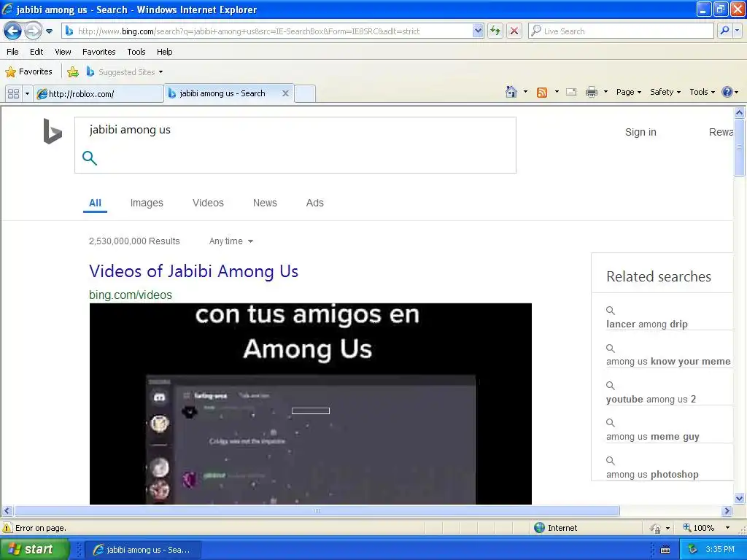This screenshot has width=747, height=560.
Task: Open the Safety command menu
Action: (x=665, y=92)
